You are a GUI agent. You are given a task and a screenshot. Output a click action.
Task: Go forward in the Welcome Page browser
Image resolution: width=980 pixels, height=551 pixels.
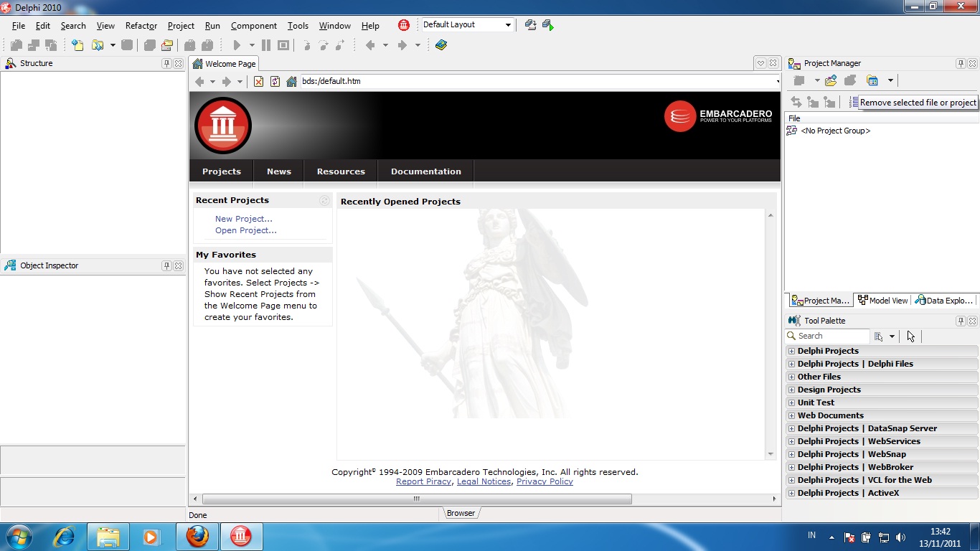tap(227, 82)
